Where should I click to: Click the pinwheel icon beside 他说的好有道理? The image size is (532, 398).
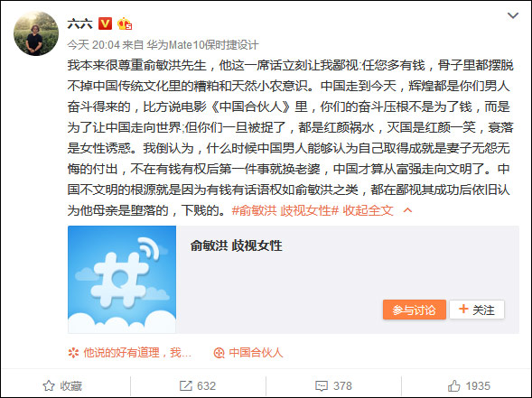point(73,353)
